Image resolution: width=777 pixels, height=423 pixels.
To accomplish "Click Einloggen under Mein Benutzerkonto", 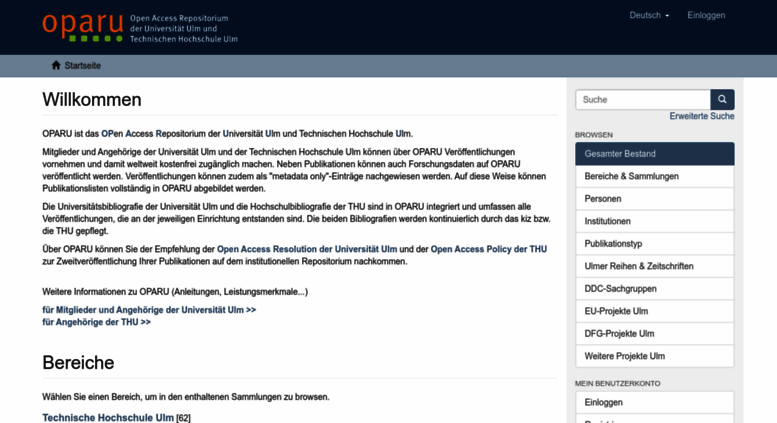I will [655, 402].
